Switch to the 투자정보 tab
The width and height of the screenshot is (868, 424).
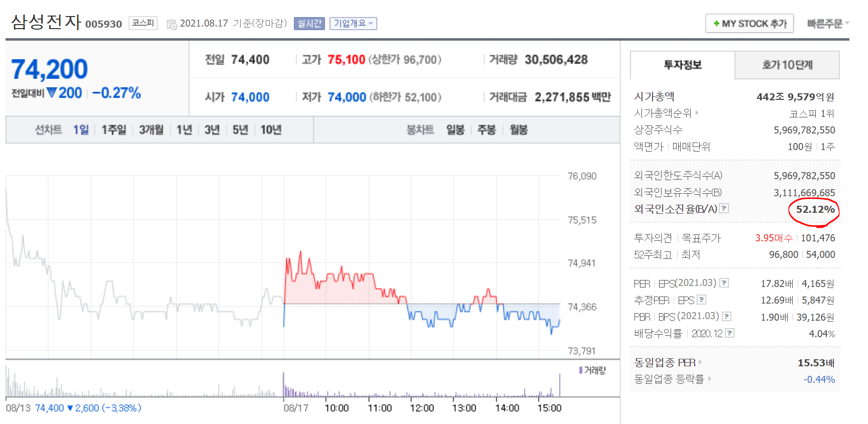682,65
